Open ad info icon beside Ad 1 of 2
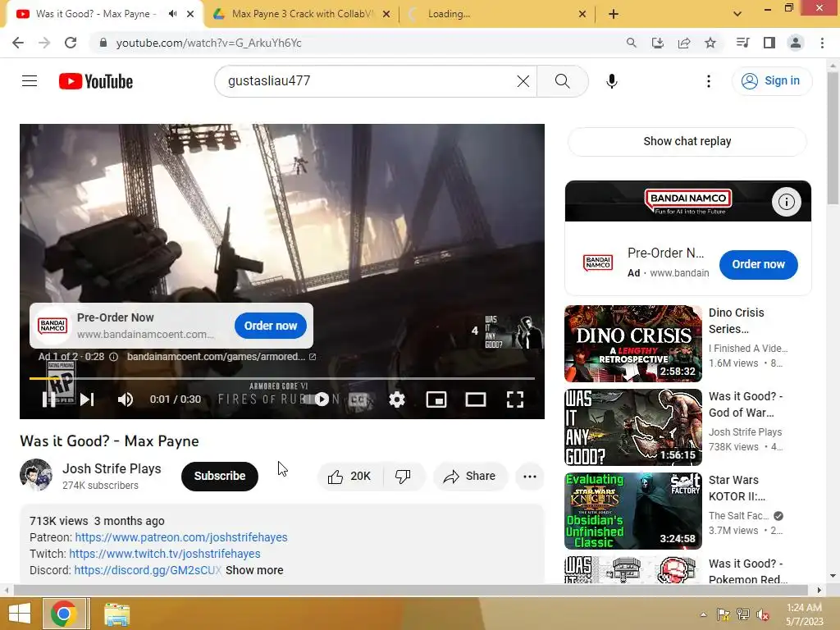This screenshot has height=630, width=840. (113, 357)
